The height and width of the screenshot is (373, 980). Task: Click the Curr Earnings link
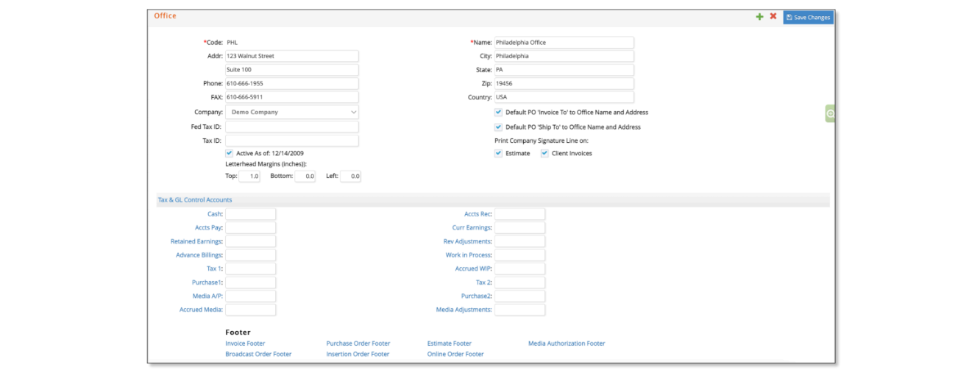(x=472, y=228)
